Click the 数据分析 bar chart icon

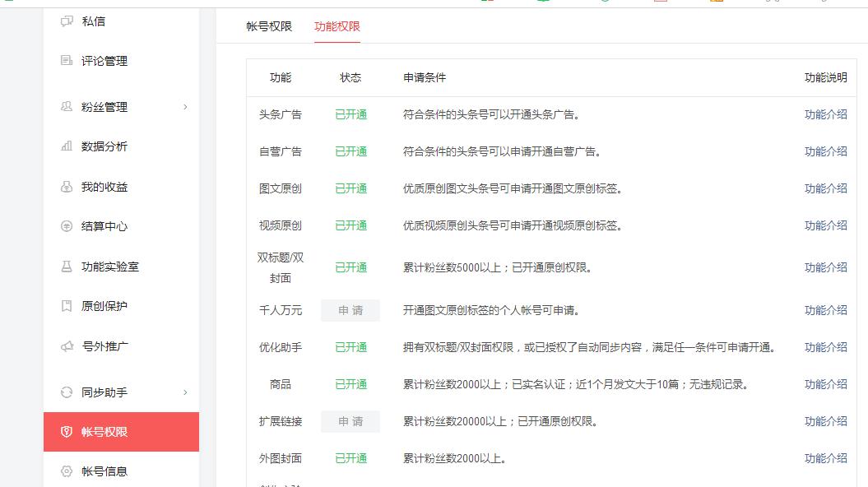pos(67,146)
